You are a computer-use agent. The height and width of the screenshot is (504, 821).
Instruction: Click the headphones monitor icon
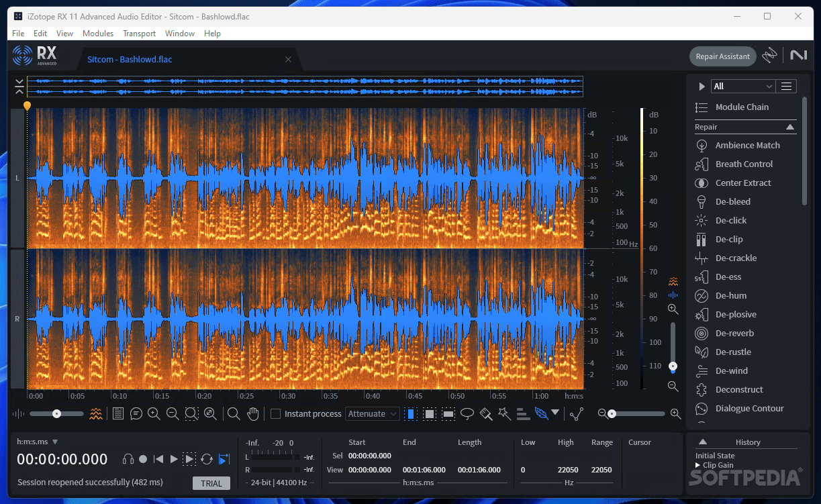(128, 459)
